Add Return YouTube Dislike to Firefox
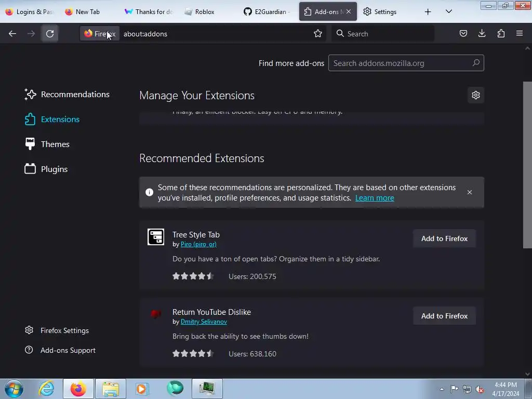 pyautogui.click(x=444, y=316)
